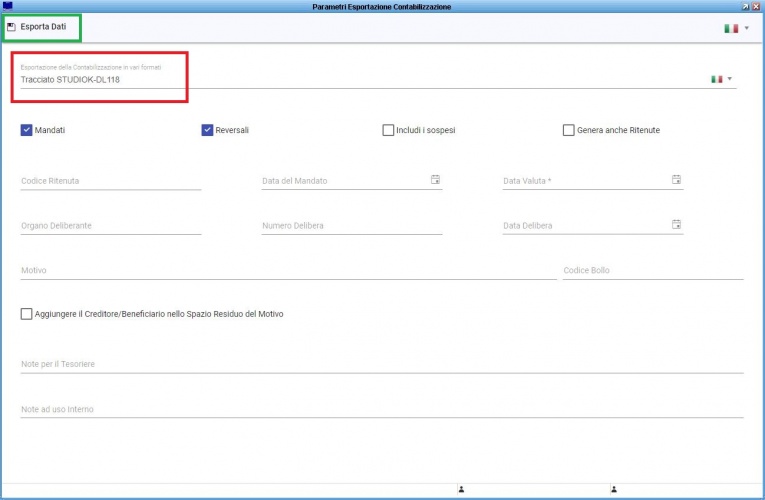The width and height of the screenshot is (765, 500).
Task: Focus the Motivo text field
Action: (x=288, y=270)
